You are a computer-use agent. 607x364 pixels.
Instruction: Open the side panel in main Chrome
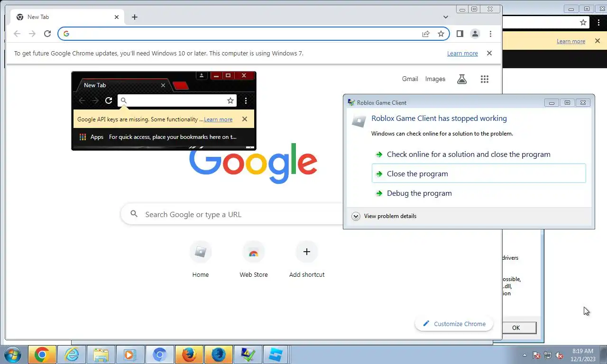[x=460, y=34]
